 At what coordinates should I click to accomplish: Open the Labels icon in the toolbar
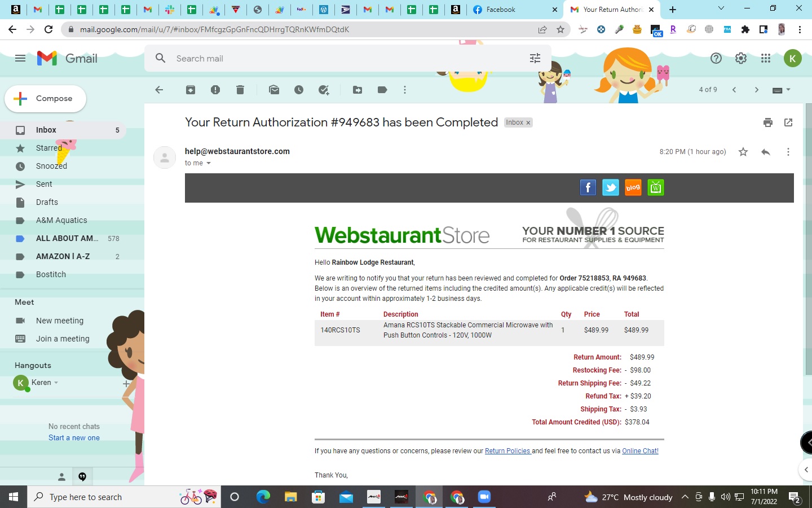[x=382, y=90]
